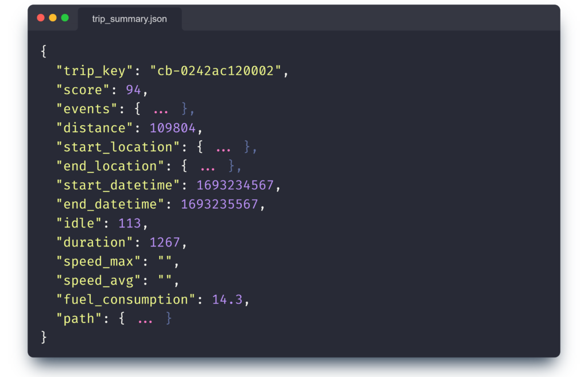588x377 pixels.
Task: Click the green maximize window dot
Action: point(65,18)
